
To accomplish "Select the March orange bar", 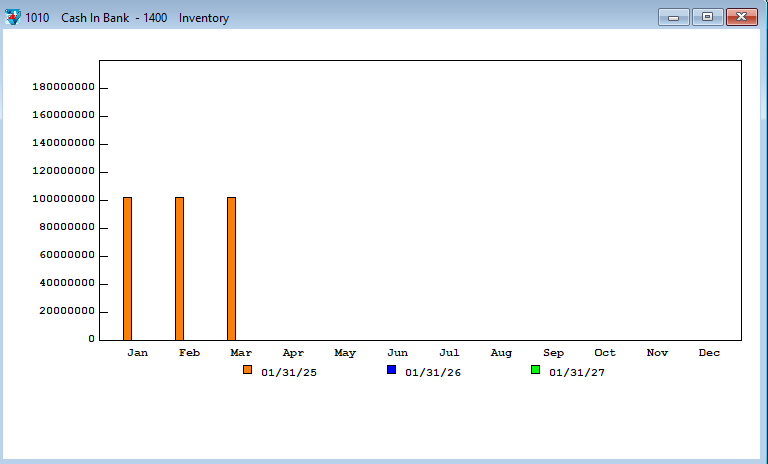I will (x=231, y=268).
